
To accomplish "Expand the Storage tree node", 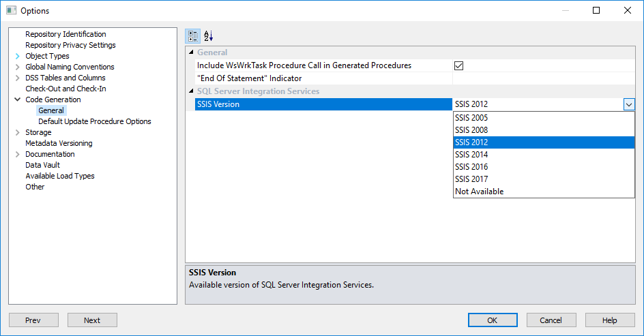I will tap(17, 132).
